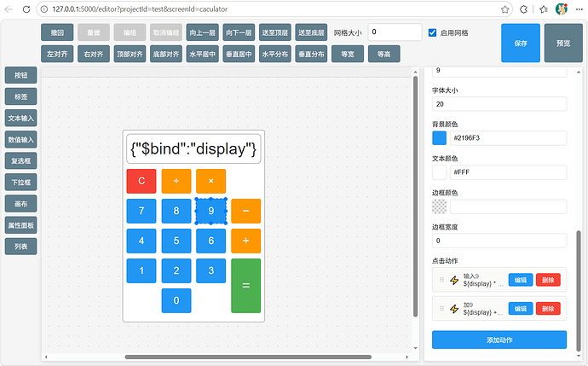Bookmark this page with the star icon
Image resolution: width=588 pixels, height=366 pixels.
pos(504,9)
